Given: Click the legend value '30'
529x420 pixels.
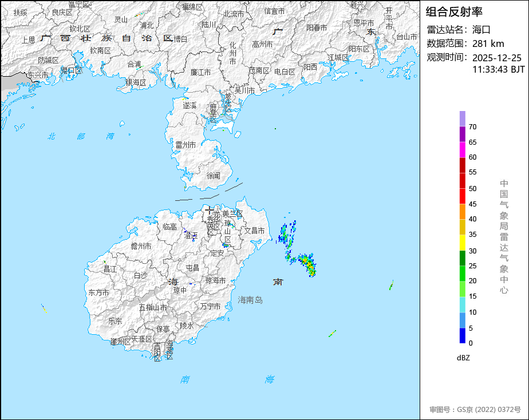Looking at the screenshot, I should (x=473, y=251).
